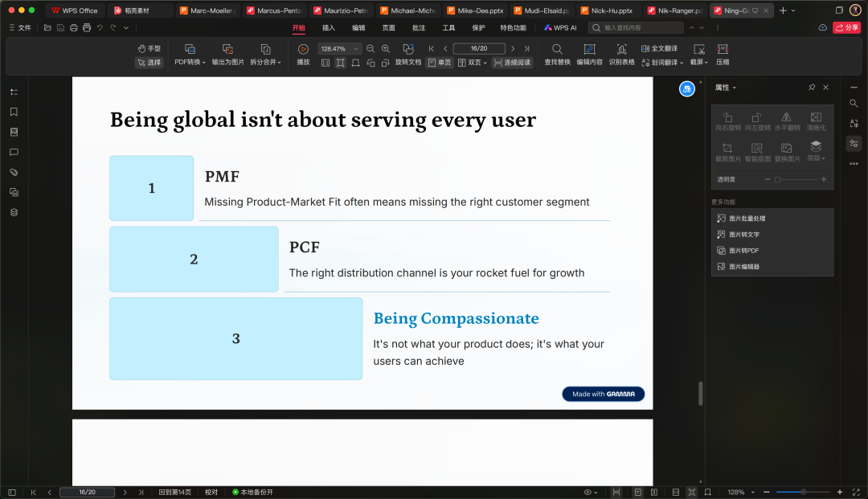This screenshot has height=499, width=868.
Task: Click the search input box in ribbon
Action: click(637, 27)
